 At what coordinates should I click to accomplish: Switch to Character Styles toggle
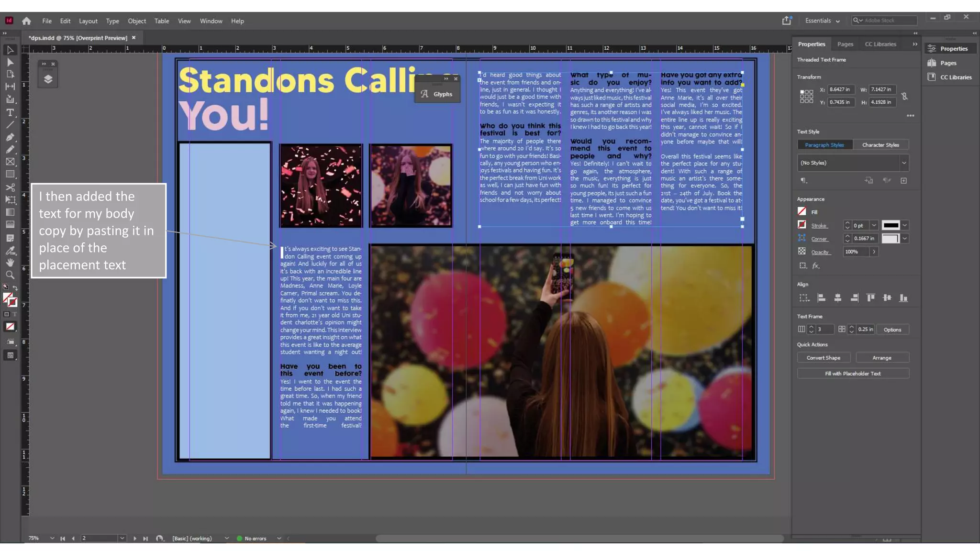click(880, 145)
